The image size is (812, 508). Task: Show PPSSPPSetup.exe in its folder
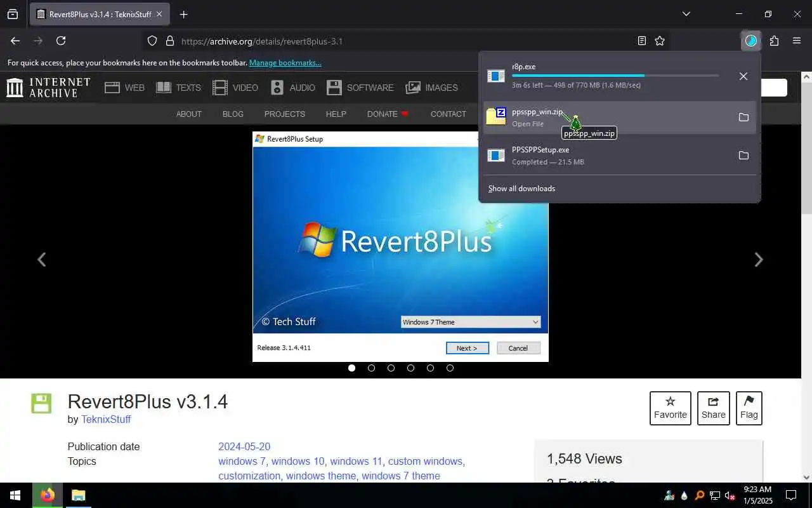(x=743, y=156)
